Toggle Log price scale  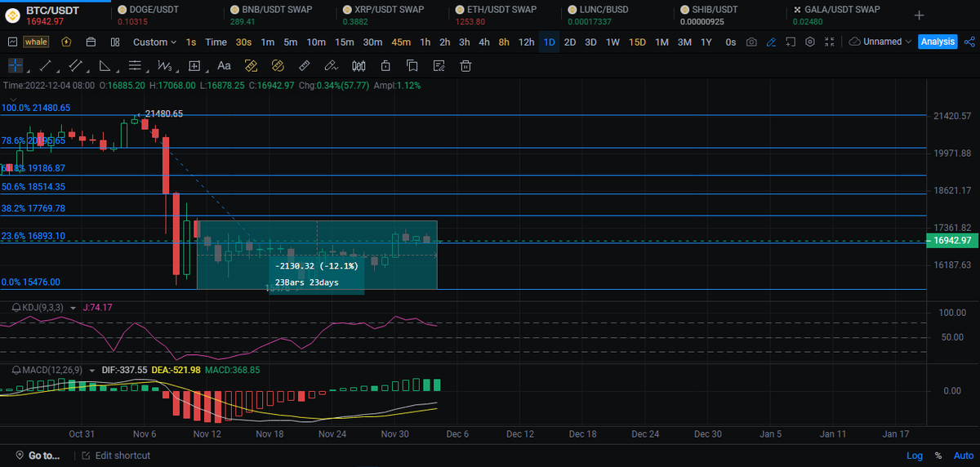click(915, 456)
